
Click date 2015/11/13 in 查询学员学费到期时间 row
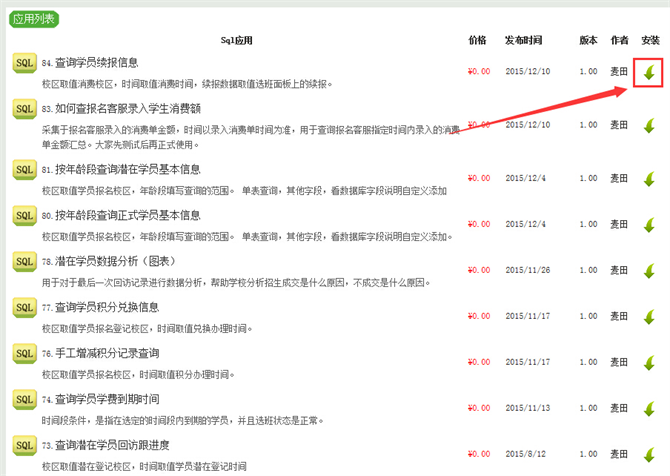coord(528,408)
